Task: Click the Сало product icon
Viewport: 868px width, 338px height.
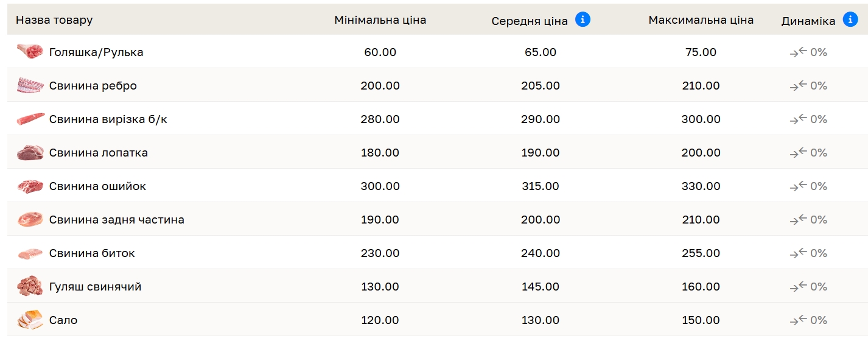Action: pos(30,320)
